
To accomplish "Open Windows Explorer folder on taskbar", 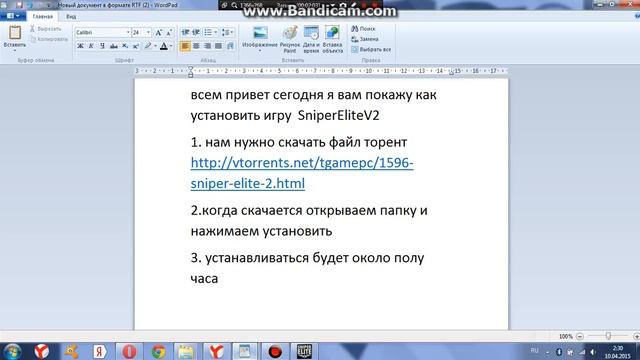I will pos(186,351).
